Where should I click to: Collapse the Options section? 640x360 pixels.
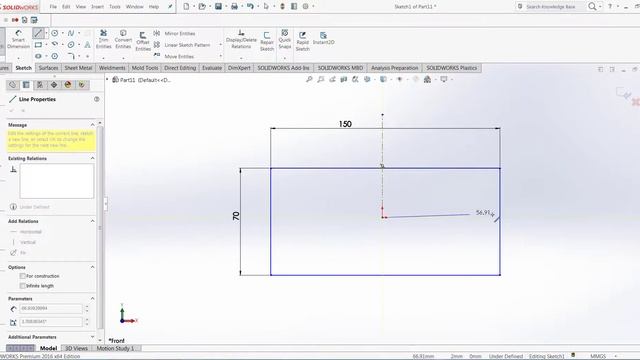93,267
